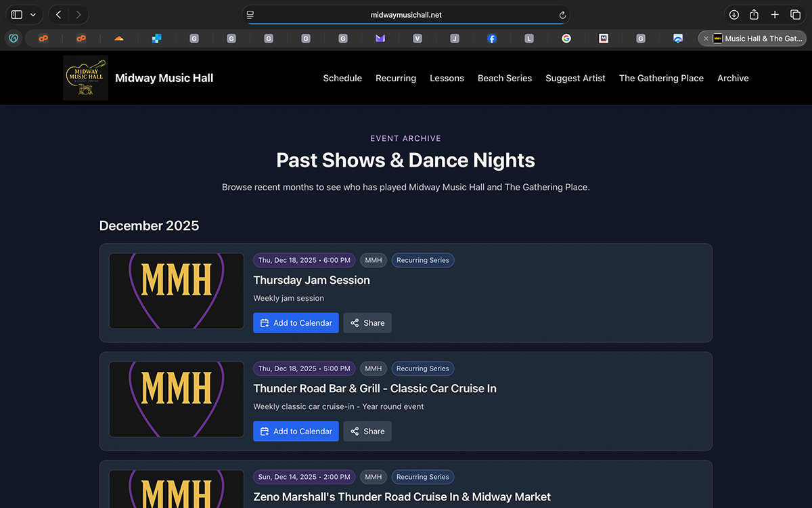This screenshot has height=508, width=812.
Task: Open the pinned green swirl tab
Action: click(13, 39)
